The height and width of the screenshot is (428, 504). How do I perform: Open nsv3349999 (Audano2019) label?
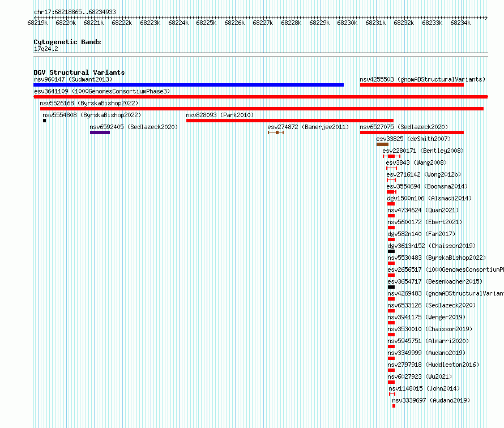pyautogui.click(x=426, y=353)
